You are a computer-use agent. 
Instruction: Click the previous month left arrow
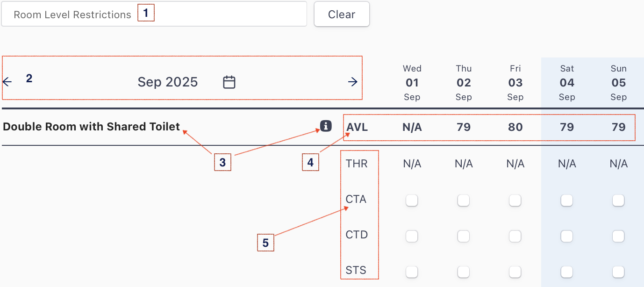tap(7, 82)
